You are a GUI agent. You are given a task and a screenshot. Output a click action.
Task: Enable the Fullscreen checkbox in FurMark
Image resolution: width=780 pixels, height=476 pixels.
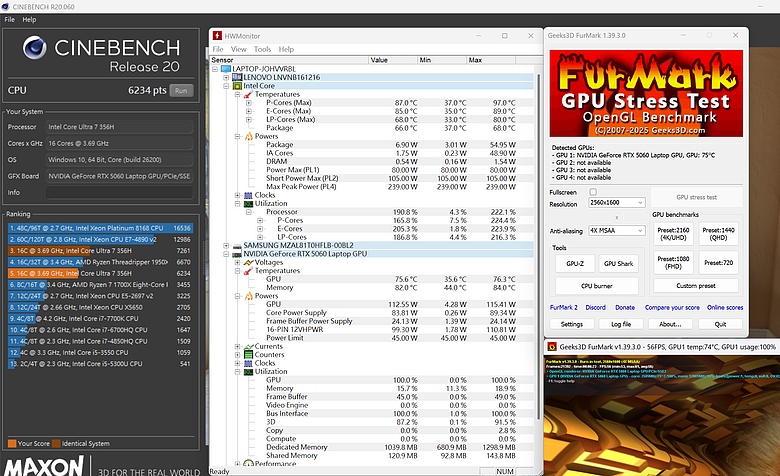pos(592,192)
